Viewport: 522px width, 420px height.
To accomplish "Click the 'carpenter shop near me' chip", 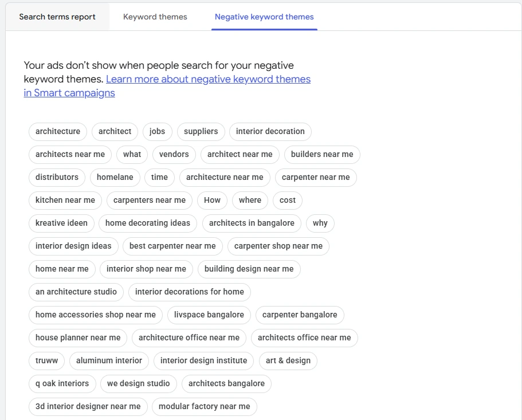I will pyautogui.click(x=278, y=246).
